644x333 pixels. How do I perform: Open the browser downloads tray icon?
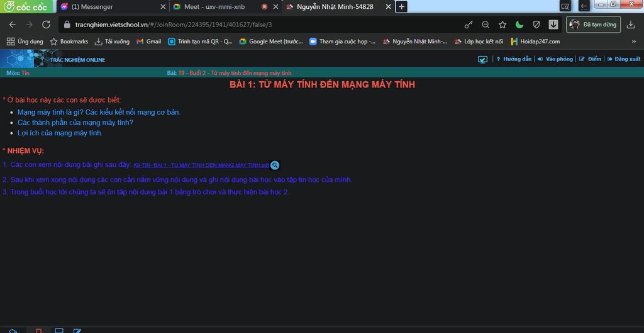631,25
